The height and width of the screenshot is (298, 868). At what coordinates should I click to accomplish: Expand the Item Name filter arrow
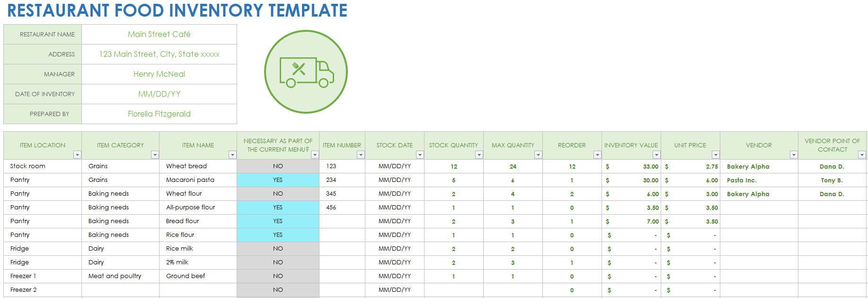pyautogui.click(x=232, y=155)
